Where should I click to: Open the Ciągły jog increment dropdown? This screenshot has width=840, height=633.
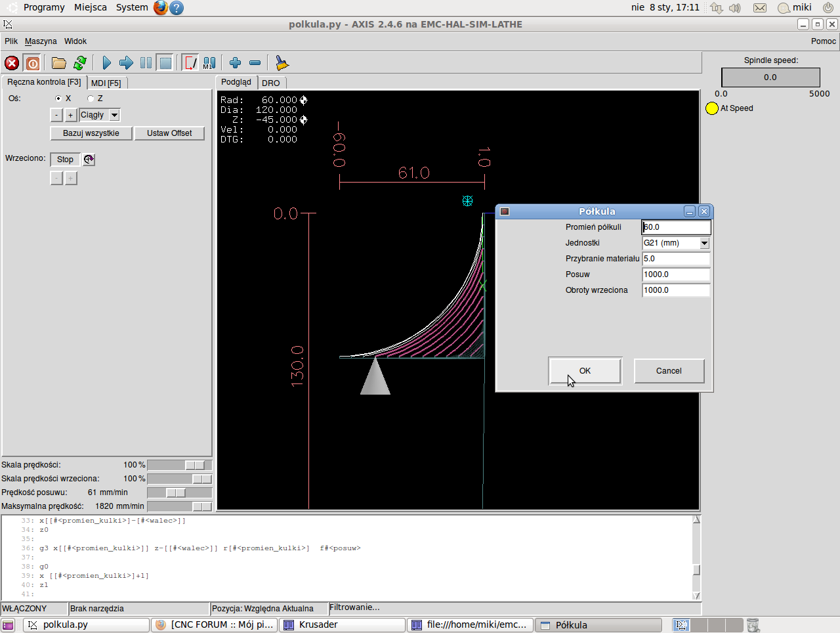pos(114,115)
